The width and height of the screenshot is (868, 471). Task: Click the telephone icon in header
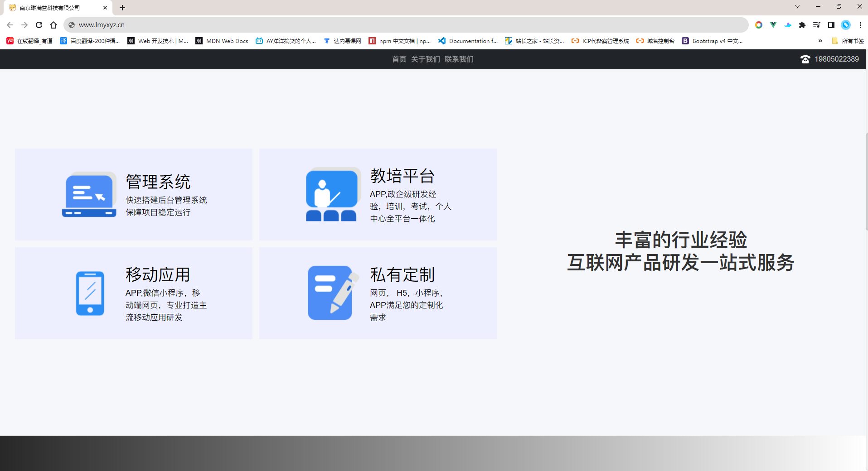(x=805, y=59)
